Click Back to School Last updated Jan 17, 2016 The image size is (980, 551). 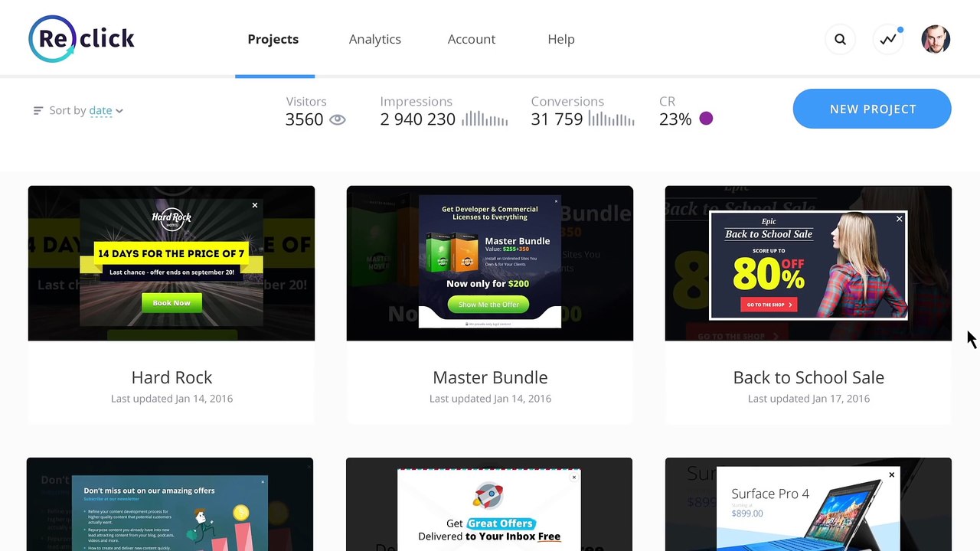point(808,399)
